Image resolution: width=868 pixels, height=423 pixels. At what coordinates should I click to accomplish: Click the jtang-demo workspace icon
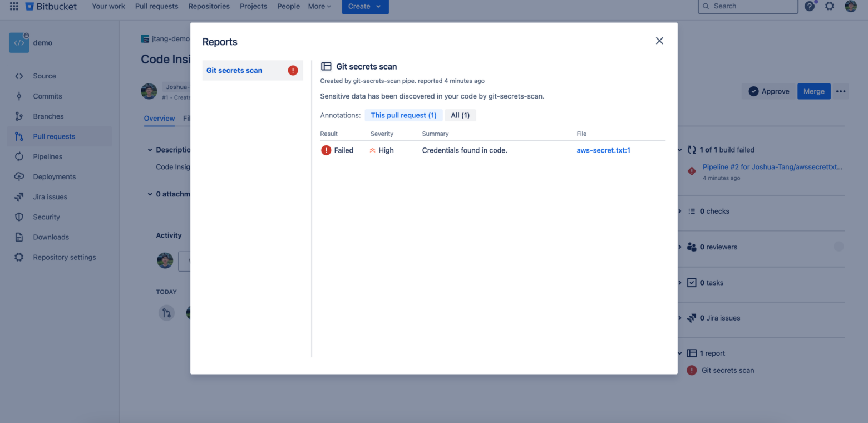145,39
